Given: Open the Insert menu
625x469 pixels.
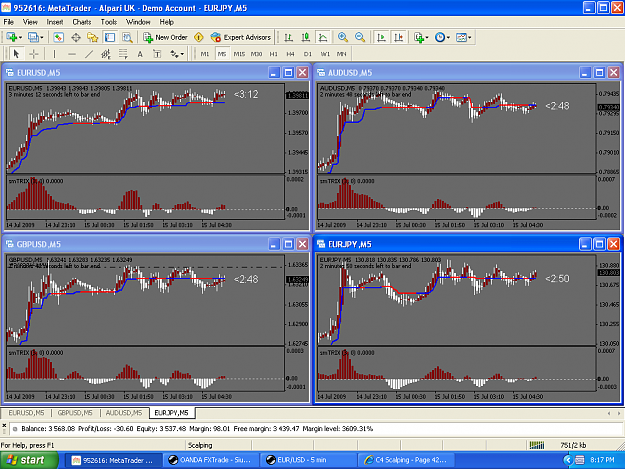Looking at the screenshot, I should [55, 22].
